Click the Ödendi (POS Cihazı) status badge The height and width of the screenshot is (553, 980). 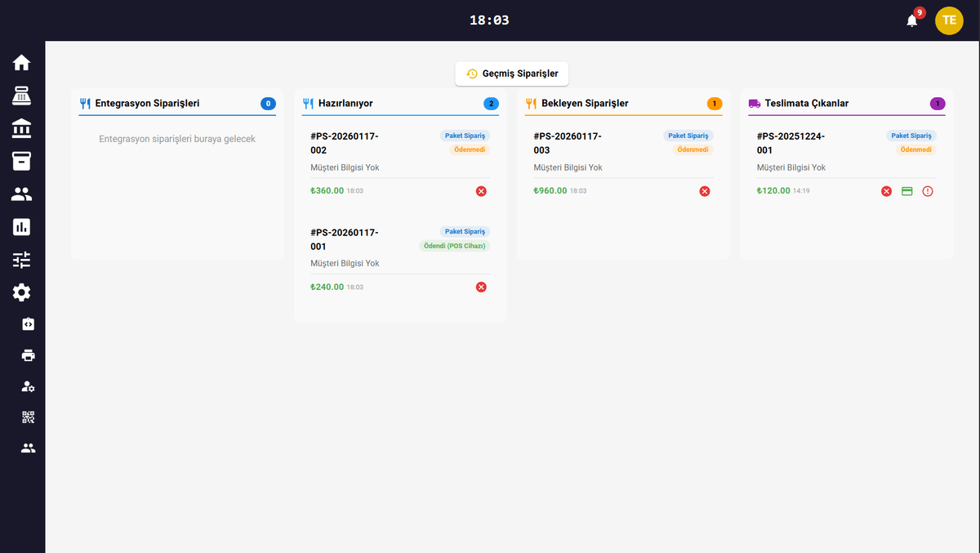pos(454,246)
